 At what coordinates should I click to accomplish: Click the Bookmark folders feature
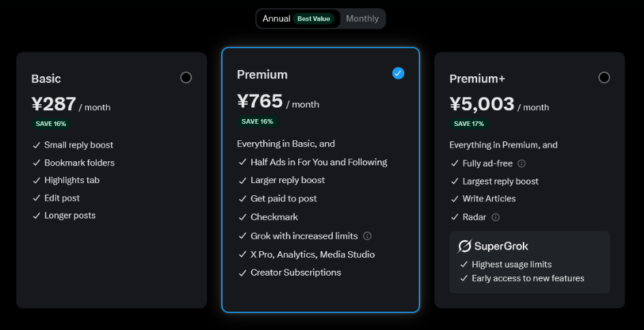click(x=79, y=163)
